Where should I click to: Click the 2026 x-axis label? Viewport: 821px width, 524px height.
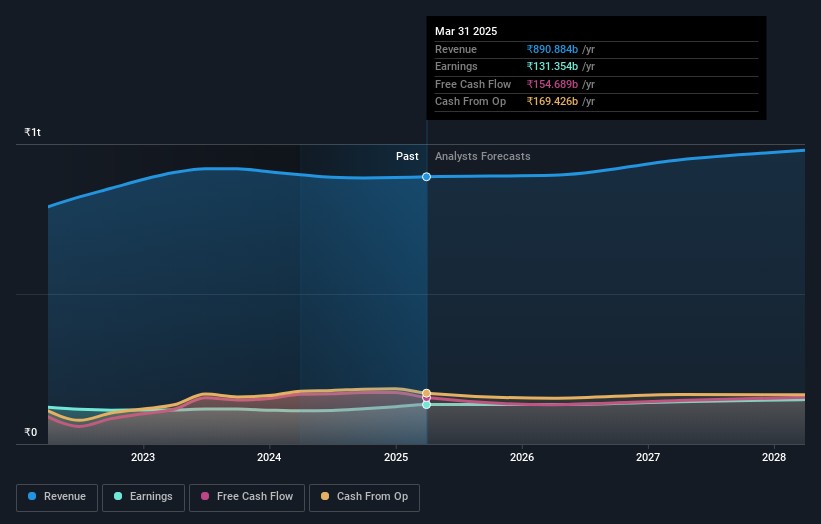[x=522, y=457]
